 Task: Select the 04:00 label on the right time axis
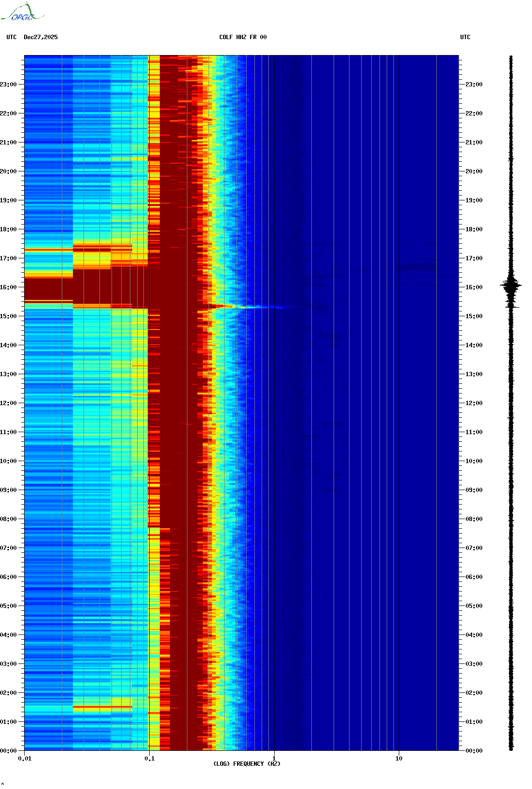click(474, 635)
